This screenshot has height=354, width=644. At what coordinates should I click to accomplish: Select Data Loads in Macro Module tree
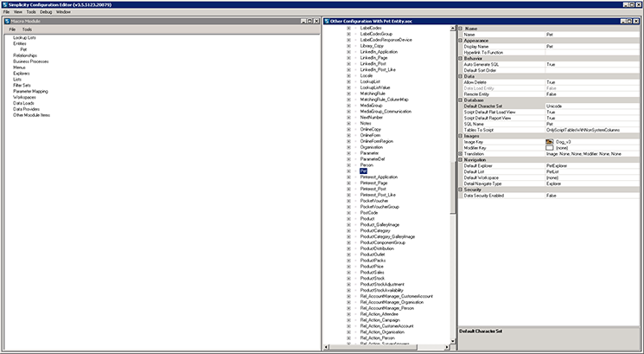coord(23,103)
